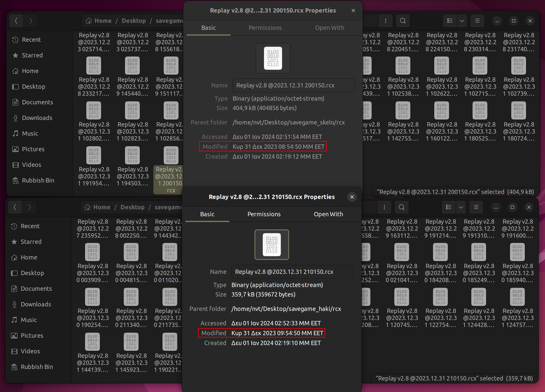This screenshot has width=545, height=392.
Task: Select Basic tab in 210150.rcx Properties
Action: point(207,214)
